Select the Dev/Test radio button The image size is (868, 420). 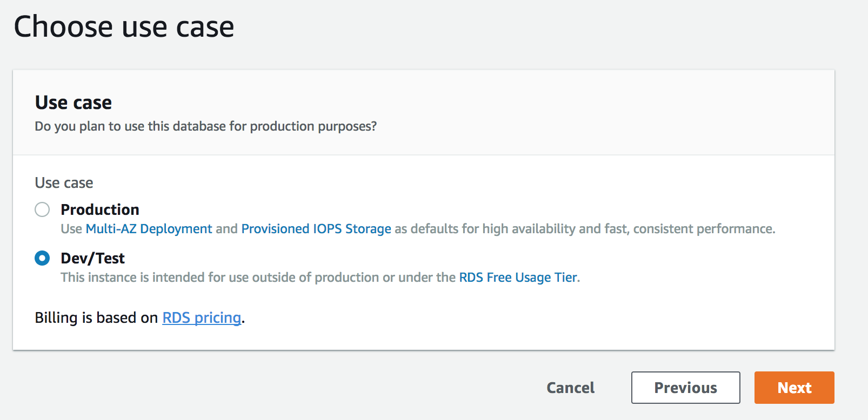(x=42, y=258)
